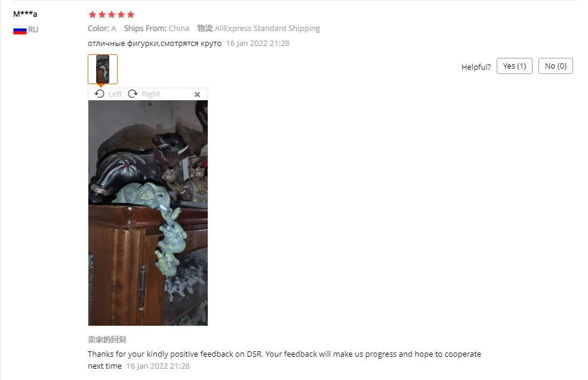The width and height of the screenshot is (588, 380).
Task: Click the Russian review text
Action: tap(155, 44)
